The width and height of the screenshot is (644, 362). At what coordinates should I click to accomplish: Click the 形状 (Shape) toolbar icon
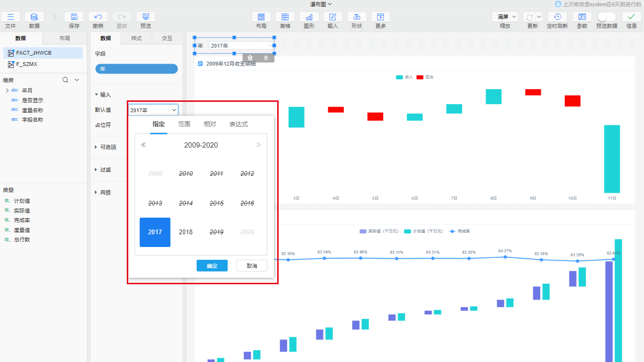point(357,17)
